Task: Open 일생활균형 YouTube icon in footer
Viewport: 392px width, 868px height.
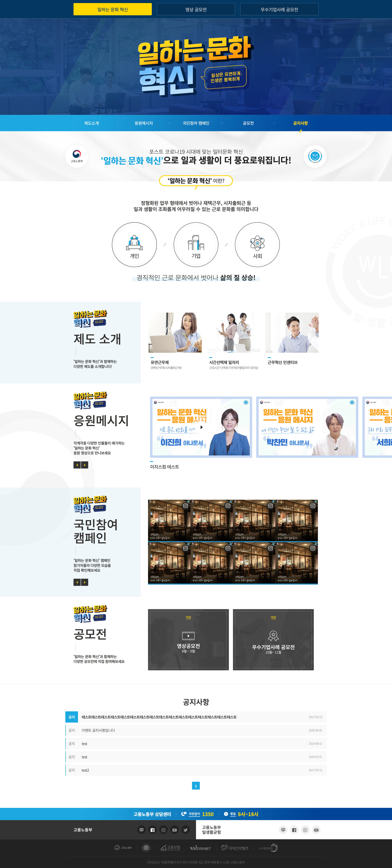Action: pos(316,830)
